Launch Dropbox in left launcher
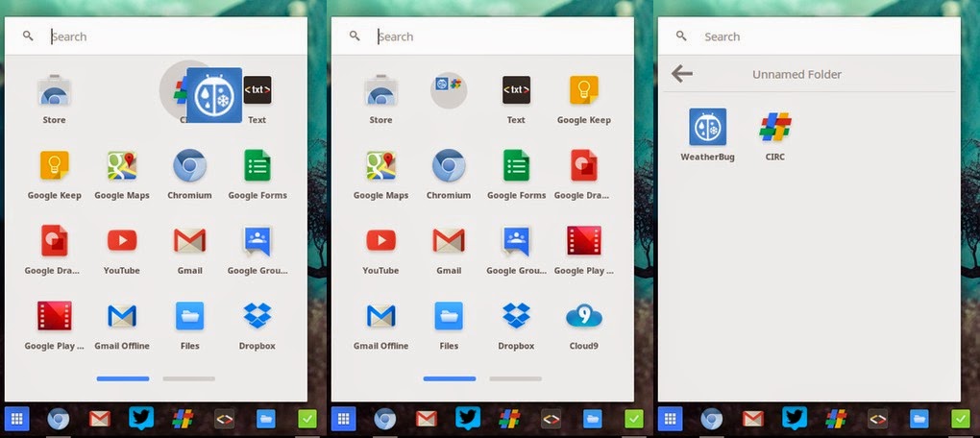This screenshot has width=980, height=438. [257, 315]
